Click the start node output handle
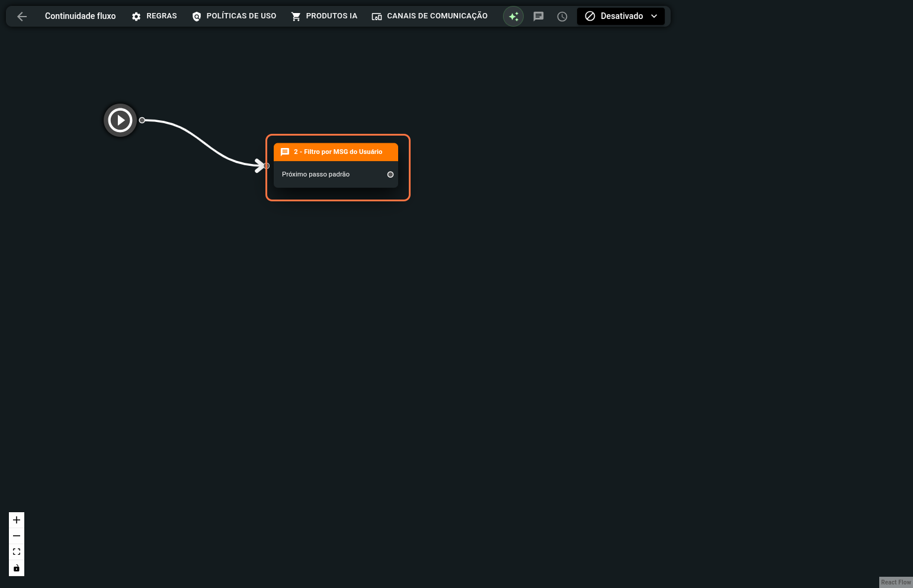 (x=142, y=120)
